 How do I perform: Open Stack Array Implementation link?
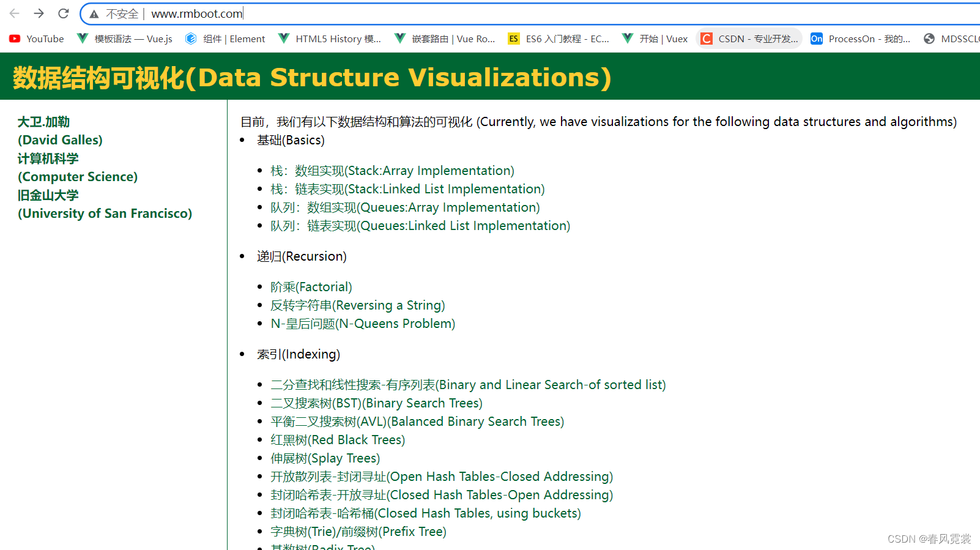pyautogui.click(x=393, y=171)
